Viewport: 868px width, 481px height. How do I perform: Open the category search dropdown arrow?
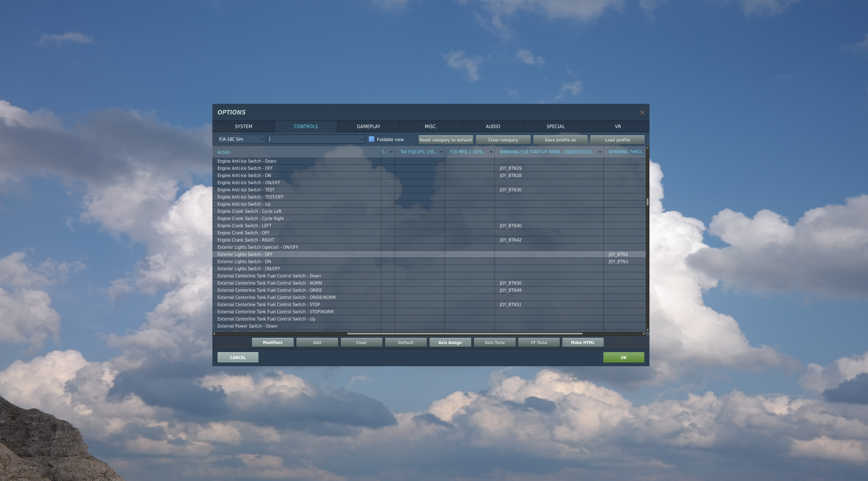click(362, 139)
